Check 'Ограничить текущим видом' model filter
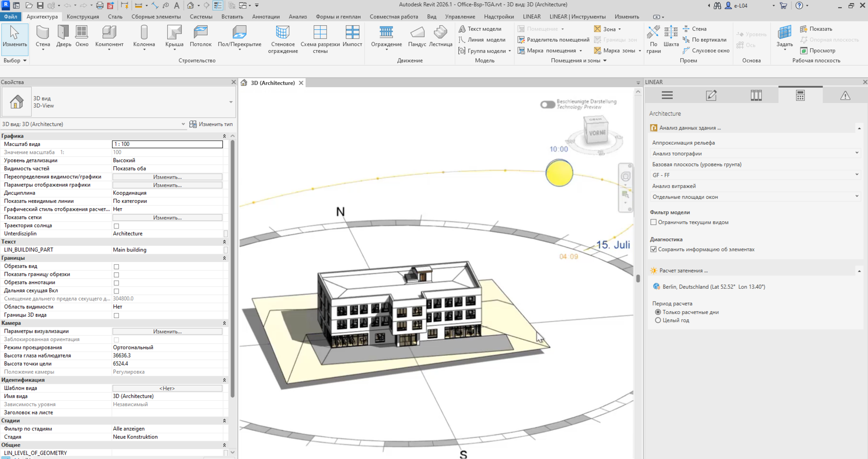The height and width of the screenshot is (459, 868). click(654, 222)
